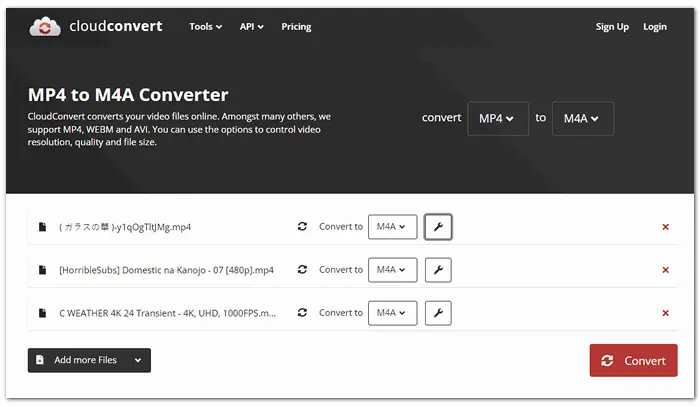Click refresh arrows icon on Domestic na Kanojo row
The image size is (700, 407).
302,270
